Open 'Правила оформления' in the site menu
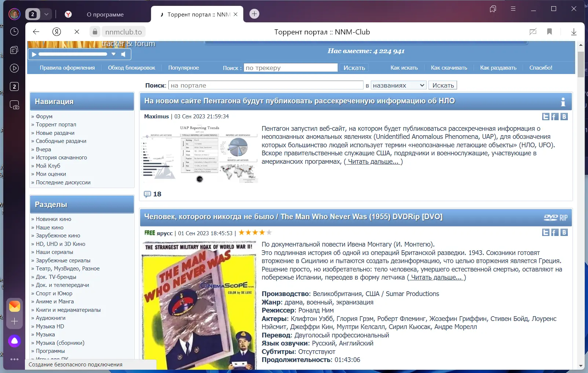This screenshot has width=588, height=373. coord(67,68)
